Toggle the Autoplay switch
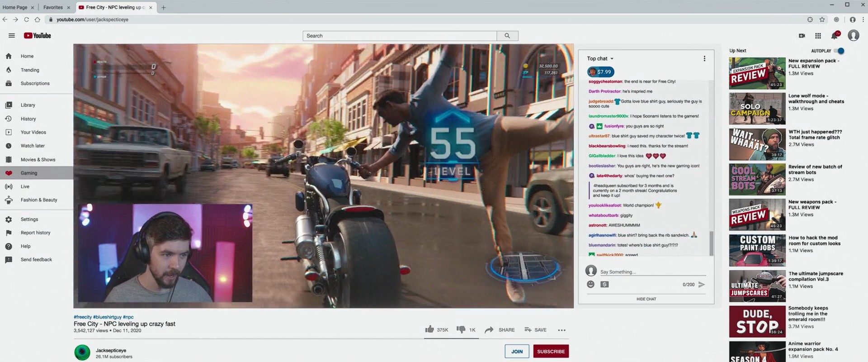 tap(839, 51)
